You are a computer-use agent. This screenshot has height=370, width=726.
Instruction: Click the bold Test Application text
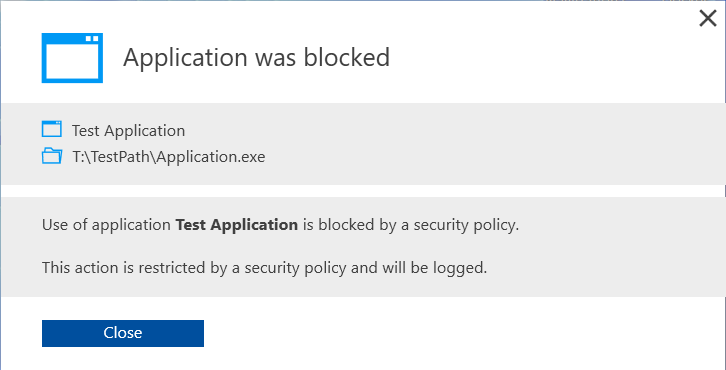pos(237,225)
